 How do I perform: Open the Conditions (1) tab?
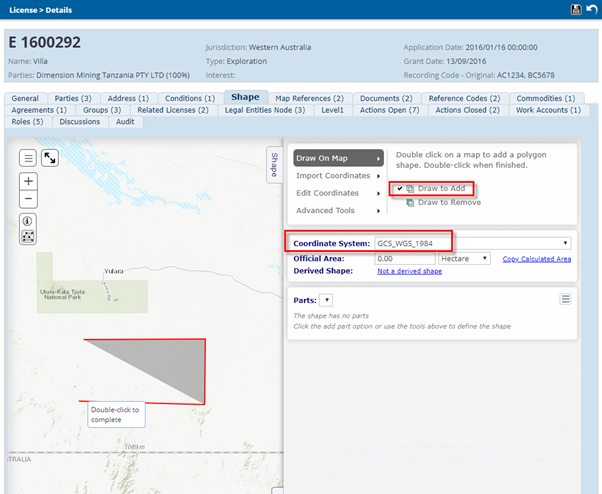click(190, 98)
